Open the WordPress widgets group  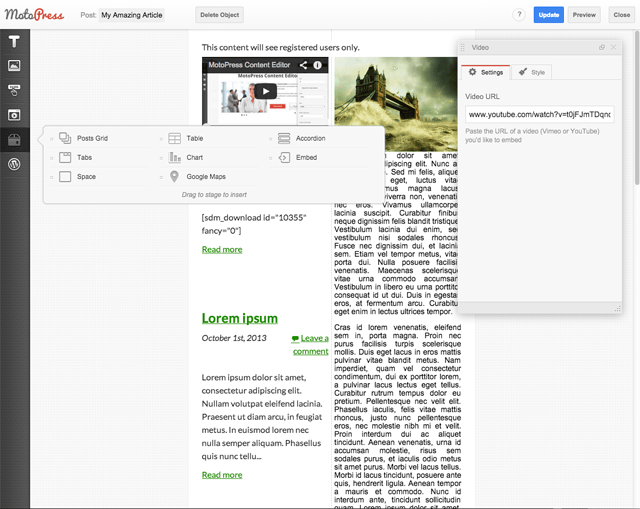coord(14,164)
